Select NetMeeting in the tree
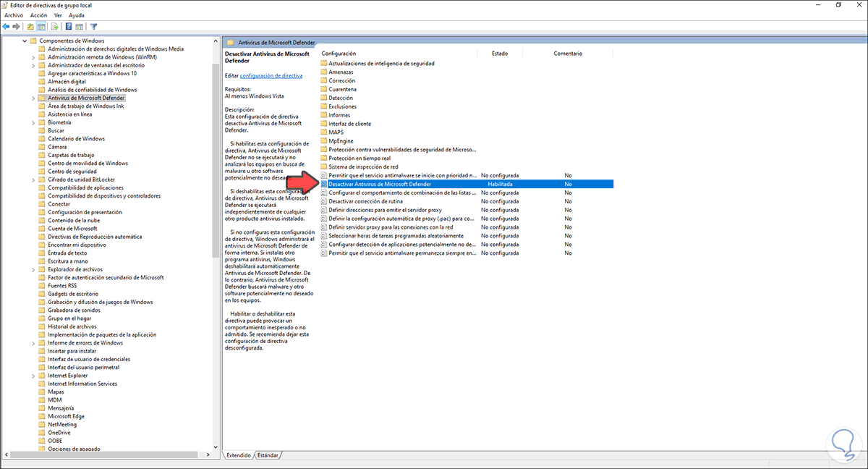The height and width of the screenshot is (469, 868). click(x=62, y=425)
